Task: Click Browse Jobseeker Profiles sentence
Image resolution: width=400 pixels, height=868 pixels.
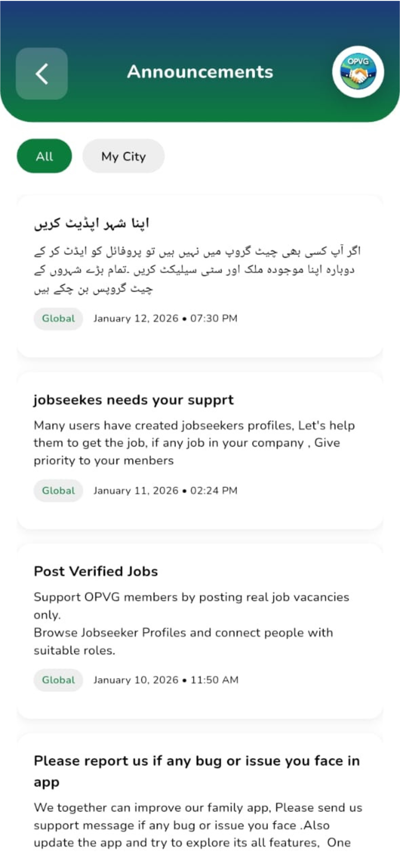Action: pos(183,641)
